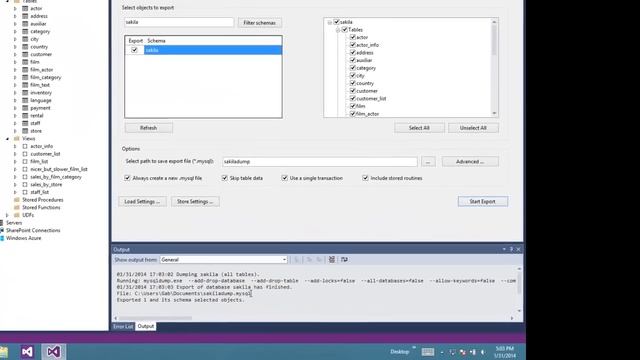Click the browse ... button for export path

(428, 162)
